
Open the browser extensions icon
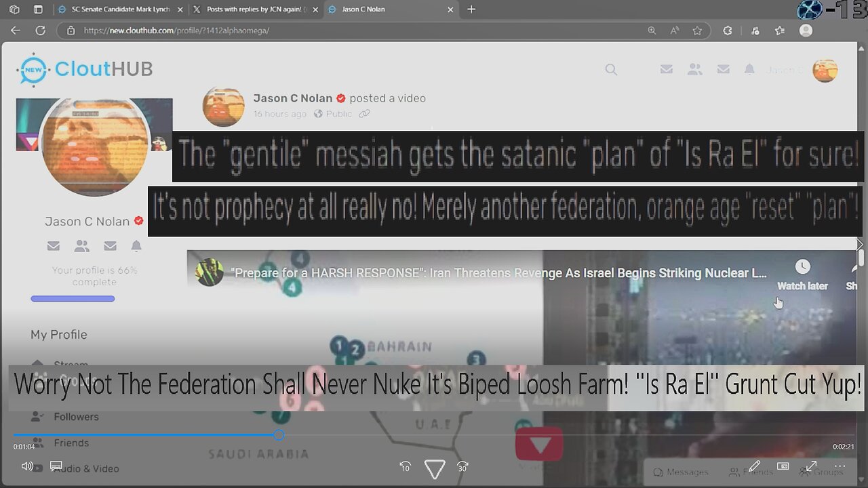(x=728, y=30)
